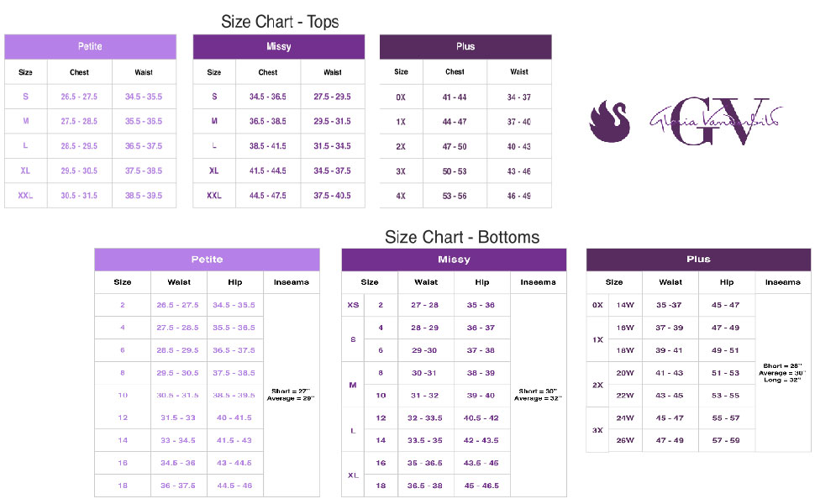The image size is (815, 504).
Task: Click the 26W size cell in Plus bottoms
Action: [625, 440]
